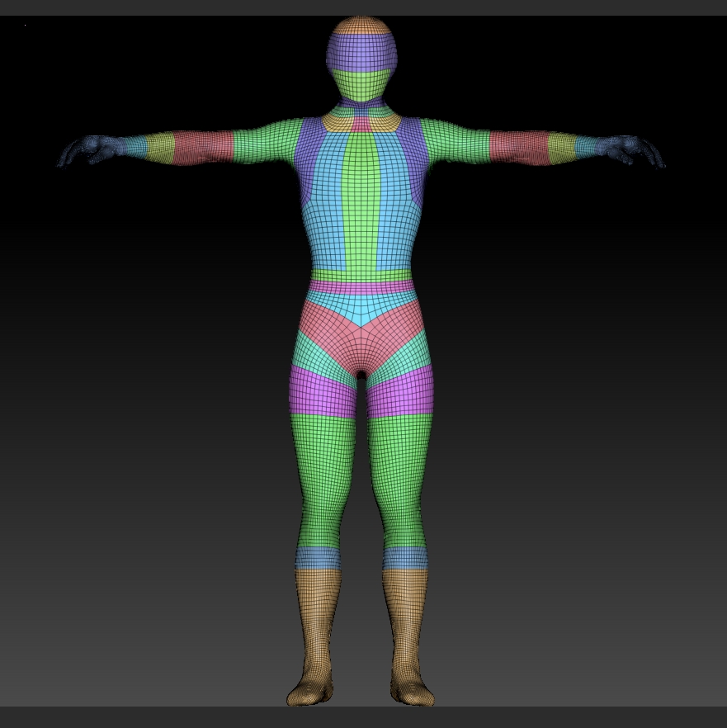Click the purple polygroup band across the face

[x=361, y=51]
